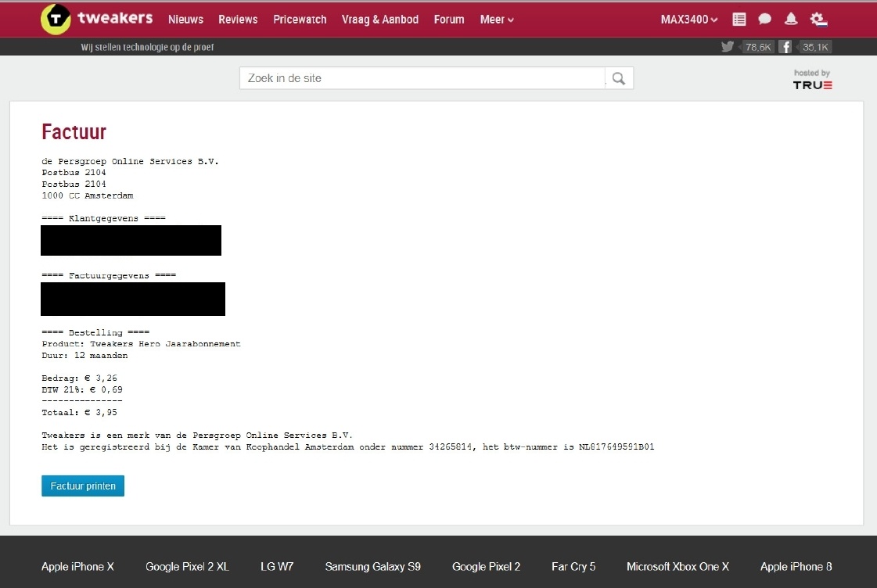This screenshot has width=877, height=588.
Task: Expand the MAX3400 user menu
Action: coord(689,20)
